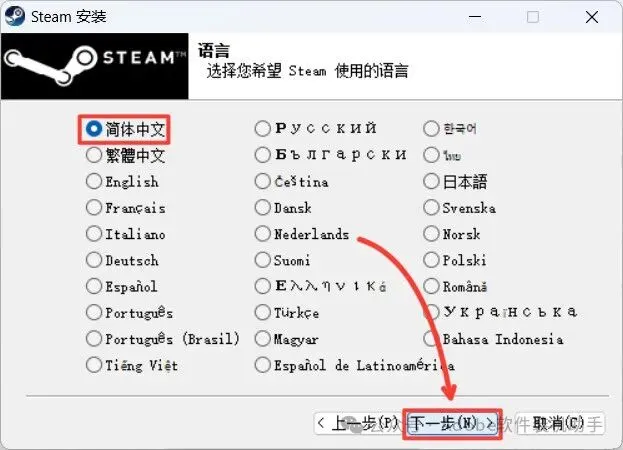This screenshot has width=623, height=450.
Task: Select Deutsch radio button
Action: point(94,260)
